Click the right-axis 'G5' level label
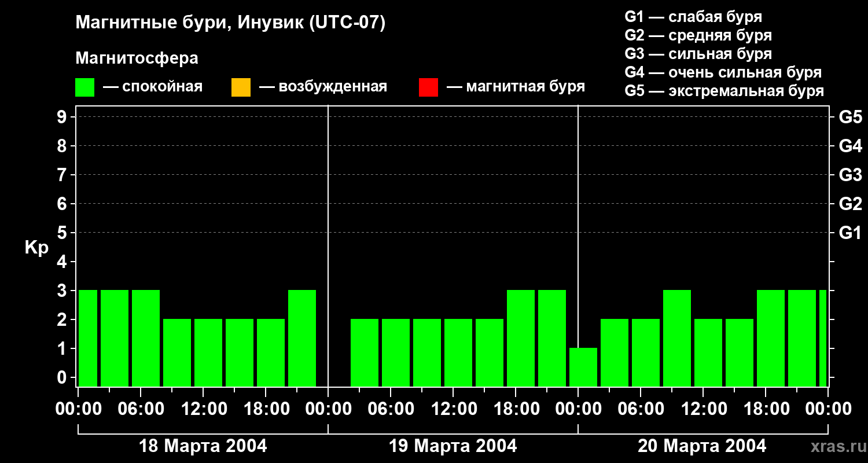This screenshot has width=868, height=463. 850,117
